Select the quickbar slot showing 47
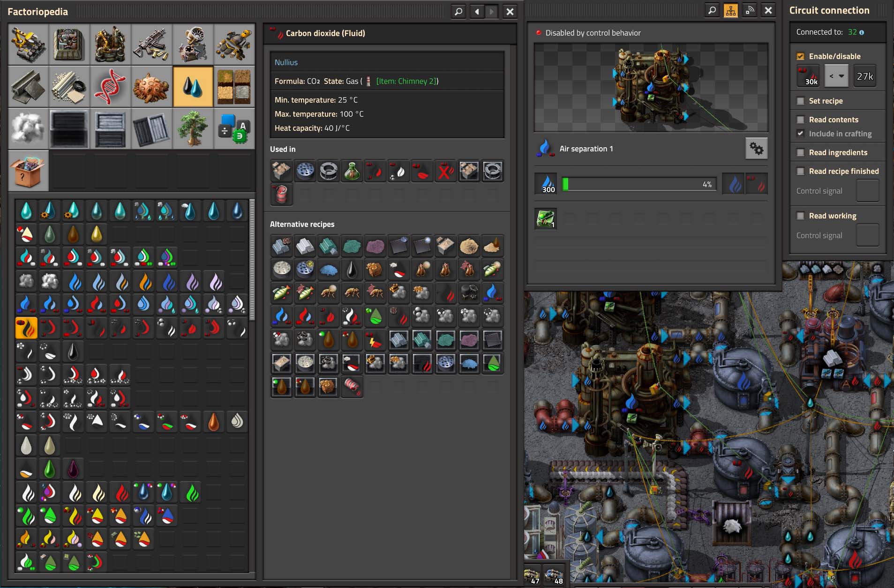Screen dimensions: 894x588 [x=532, y=576]
